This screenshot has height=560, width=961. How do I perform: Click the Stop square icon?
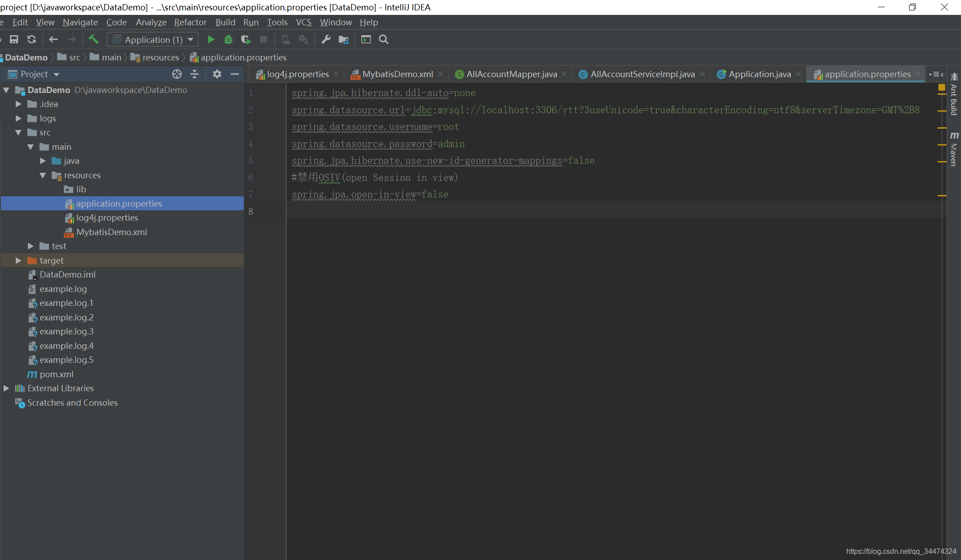pos(264,40)
